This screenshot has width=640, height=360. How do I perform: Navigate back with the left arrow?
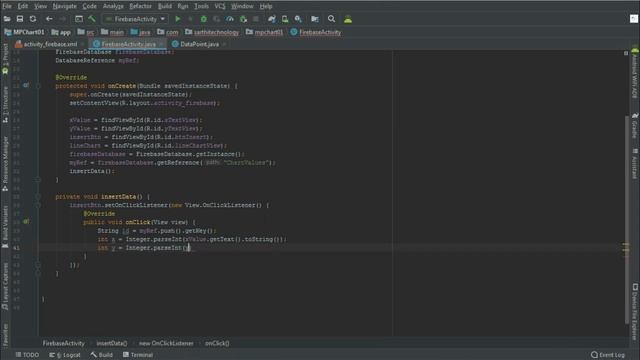point(49,19)
